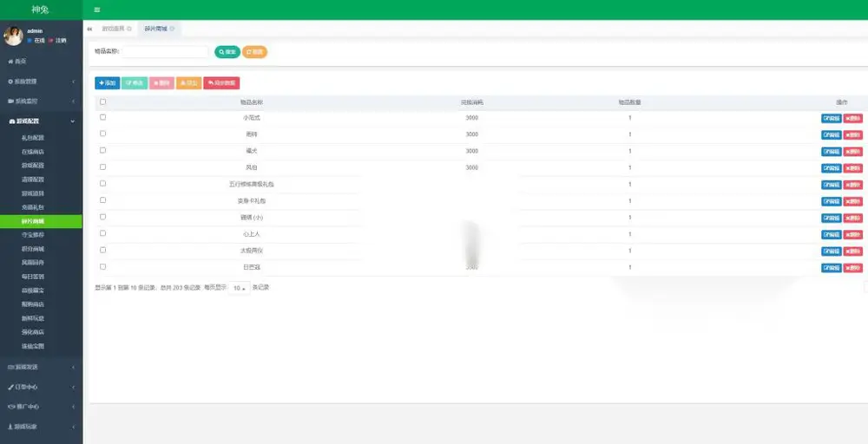The width and height of the screenshot is (868, 444).
Task: Open 每日签到 in the sidebar
Action: [33, 277]
